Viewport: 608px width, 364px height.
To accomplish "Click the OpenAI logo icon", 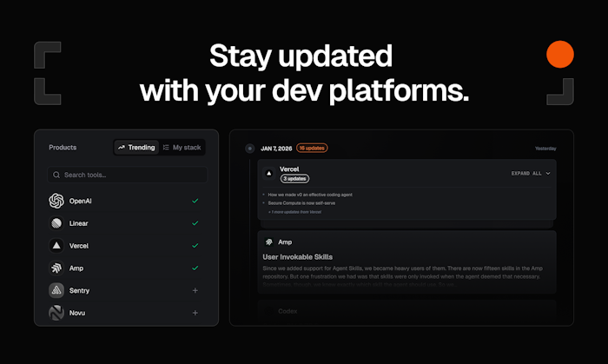I will tap(56, 201).
